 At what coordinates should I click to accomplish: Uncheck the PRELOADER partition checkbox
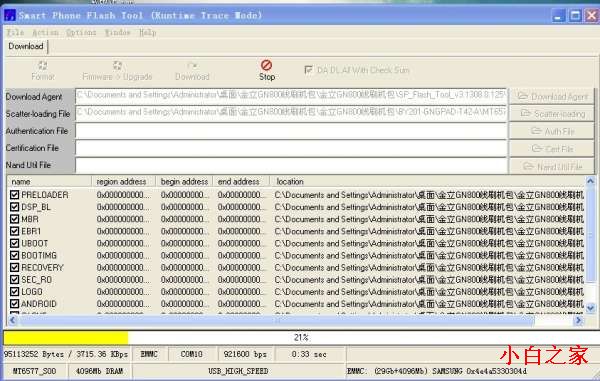click(15, 195)
